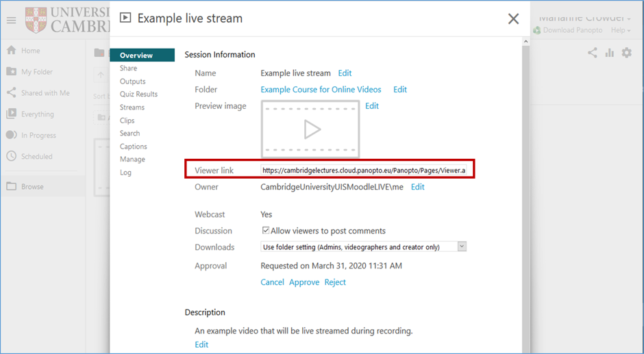Cancel the approval request
This screenshot has width=644, height=354.
click(272, 282)
